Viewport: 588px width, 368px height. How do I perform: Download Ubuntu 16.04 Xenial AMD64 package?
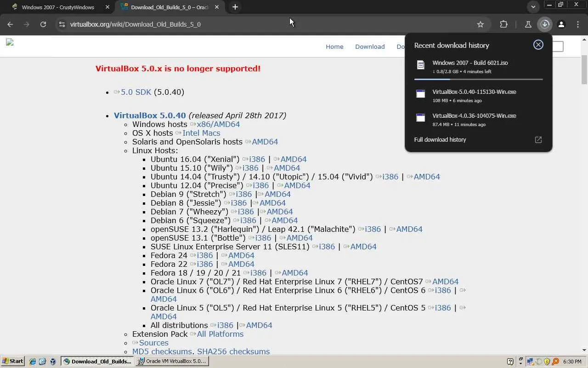point(294,159)
